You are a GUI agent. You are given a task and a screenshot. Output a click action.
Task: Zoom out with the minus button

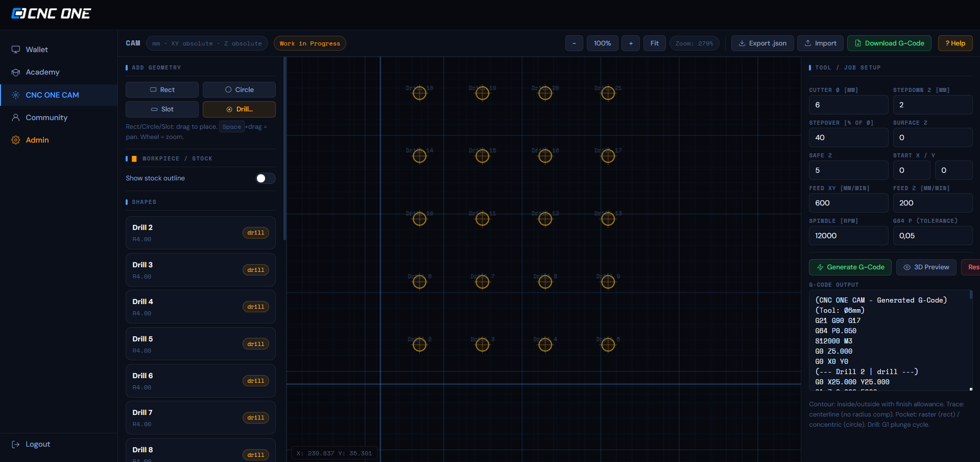[574, 43]
